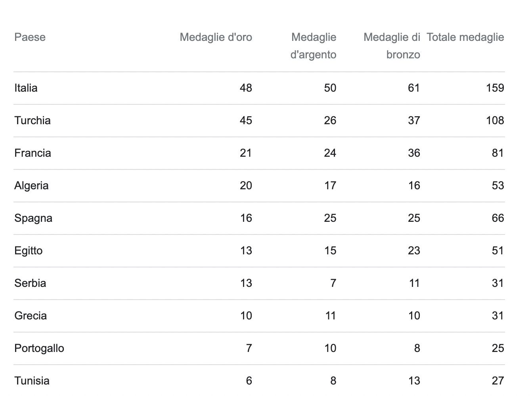
Task: Click the Grecia row label
Action: point(31,316)
